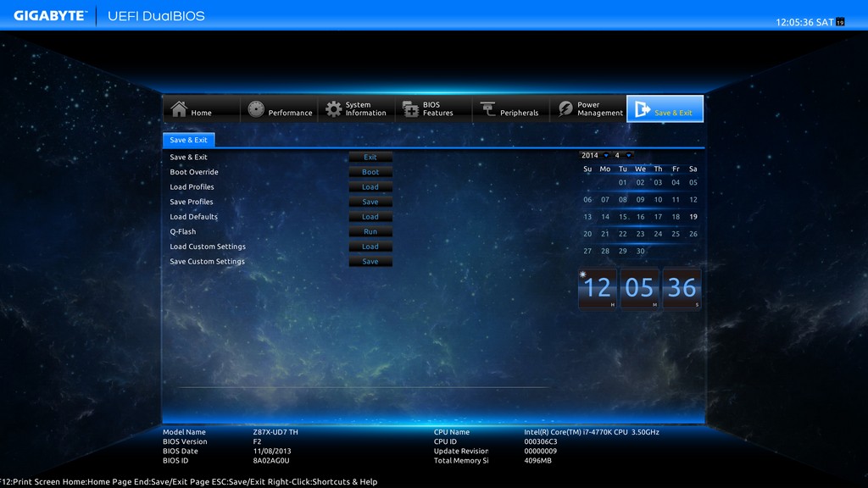Select calendar day 06
This screenshot has width=868, height=488.
(x=587, y=200)
